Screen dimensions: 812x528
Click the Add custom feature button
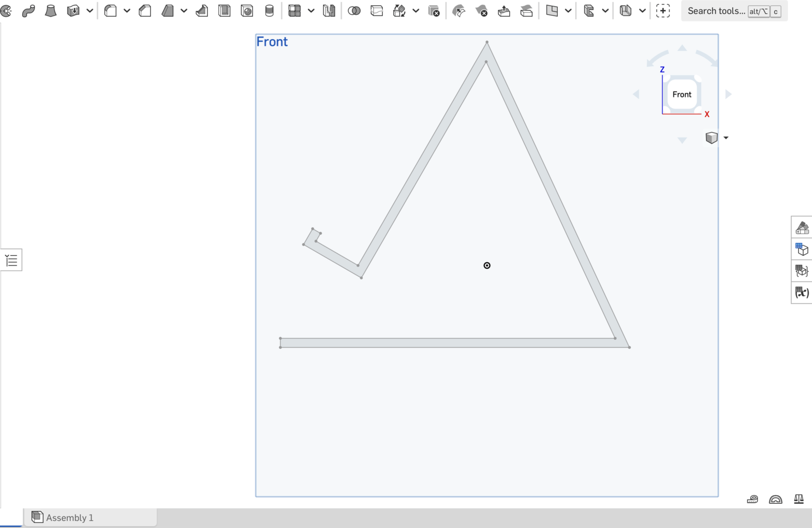click(663, 11)
